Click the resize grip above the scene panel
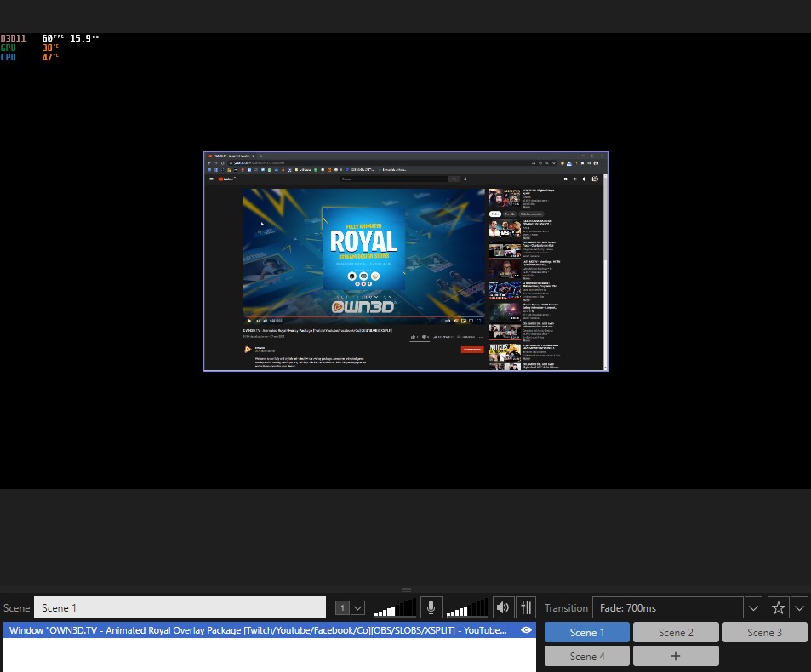Viewport: 811px width, 672px height. (406, 589)
